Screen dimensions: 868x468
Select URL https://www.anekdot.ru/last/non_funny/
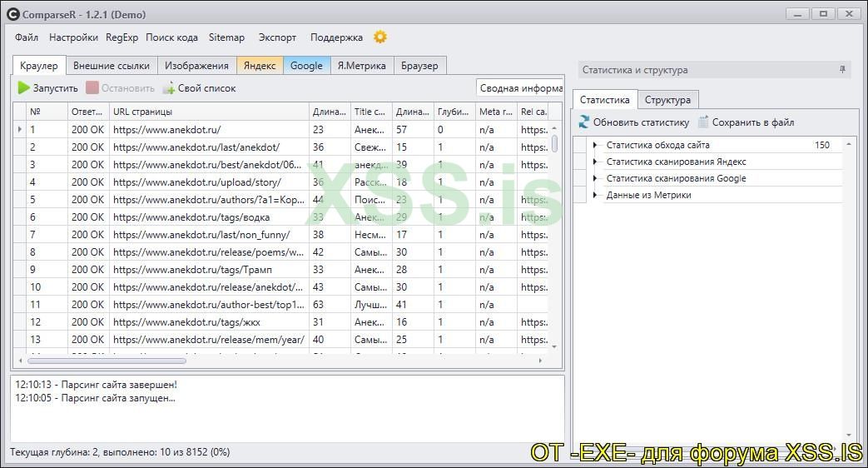pos(201,235)
